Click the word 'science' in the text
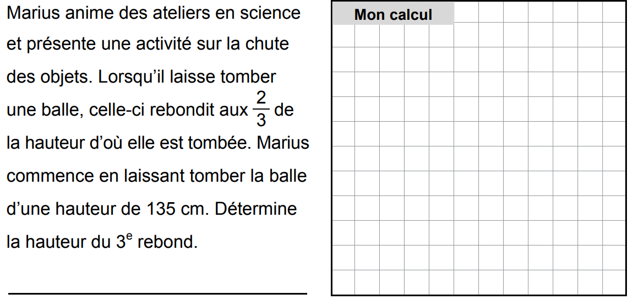Image resolution: width=644 pixels, height=299 pixels. pos(270,13)
